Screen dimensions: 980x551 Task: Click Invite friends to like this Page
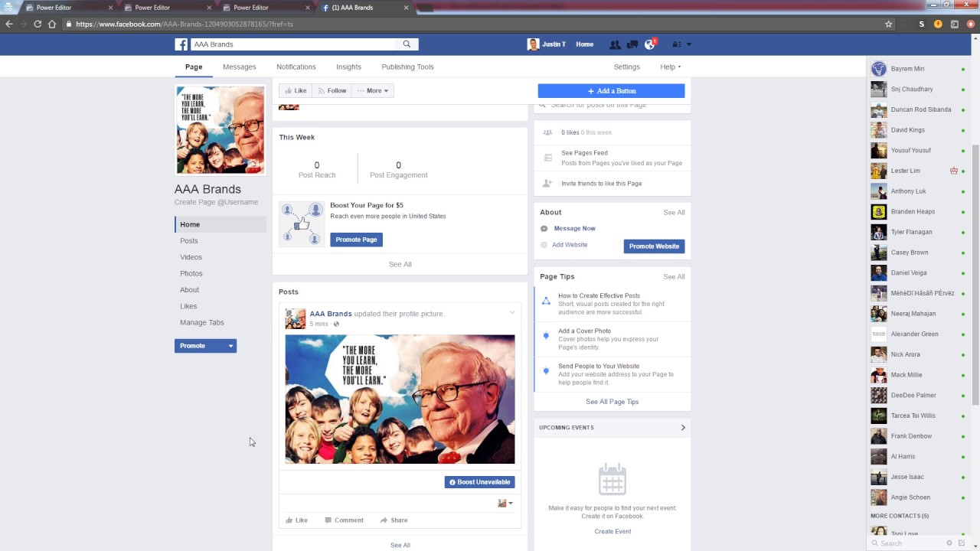602,184
